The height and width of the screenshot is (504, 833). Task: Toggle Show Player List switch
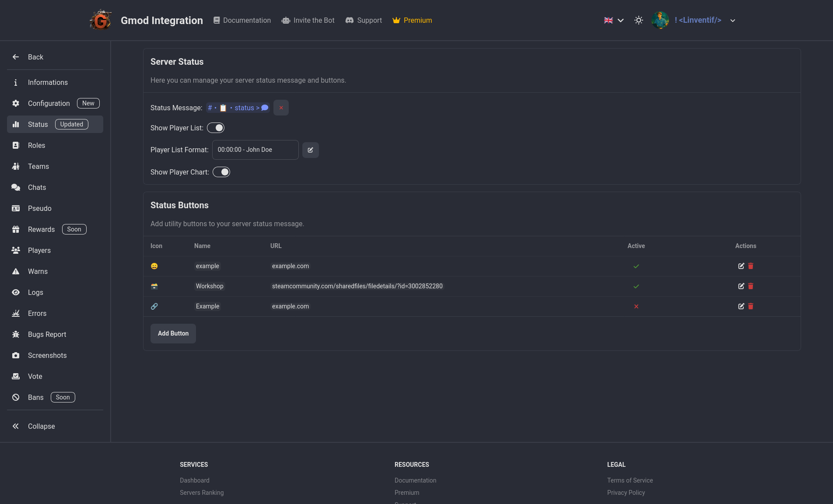216,128
